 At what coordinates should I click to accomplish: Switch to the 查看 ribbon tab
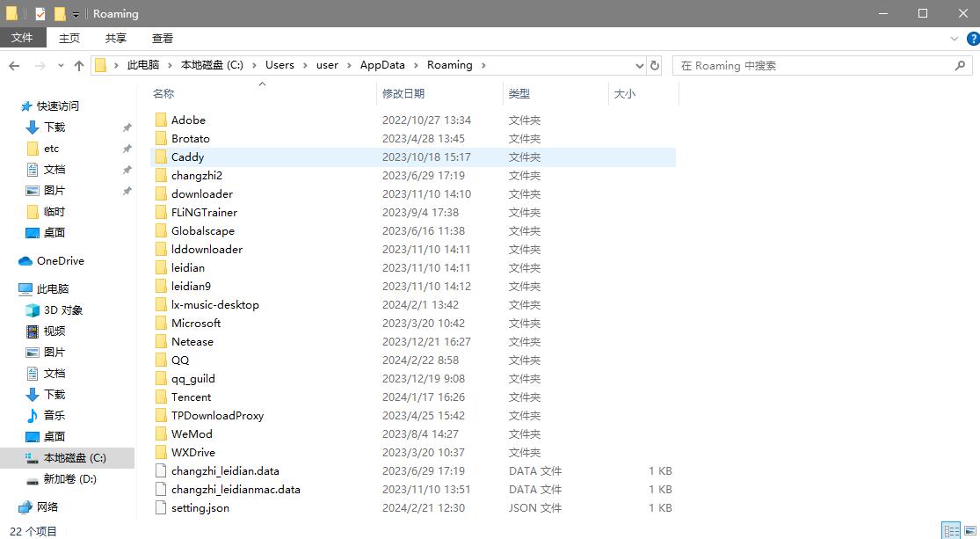tap(163, 38)
